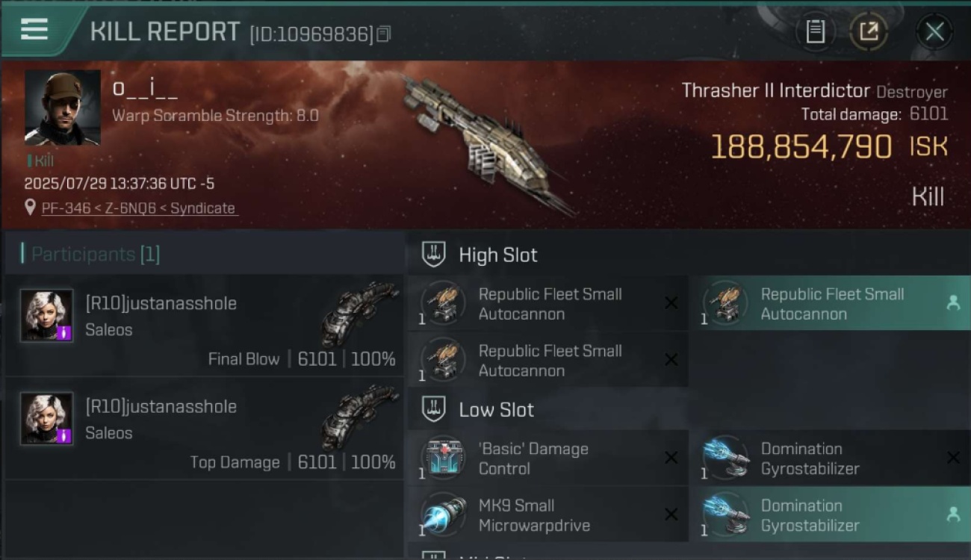Click the Saleos ship icon of Top Damage

360,417
